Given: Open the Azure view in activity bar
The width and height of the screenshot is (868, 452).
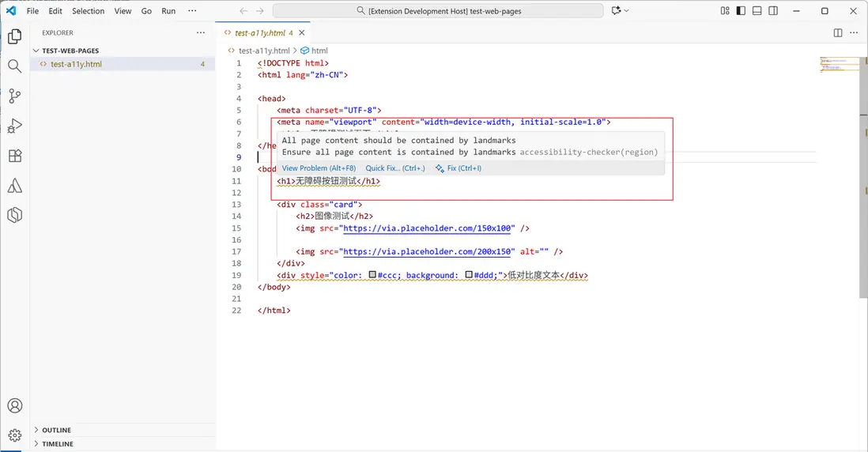Looking at the screenshot, I should pos(14,186).
